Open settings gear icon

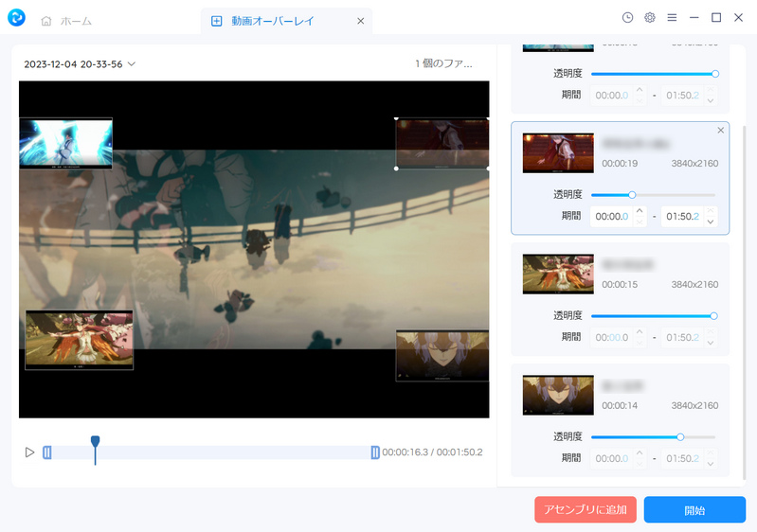click(650, 17)
